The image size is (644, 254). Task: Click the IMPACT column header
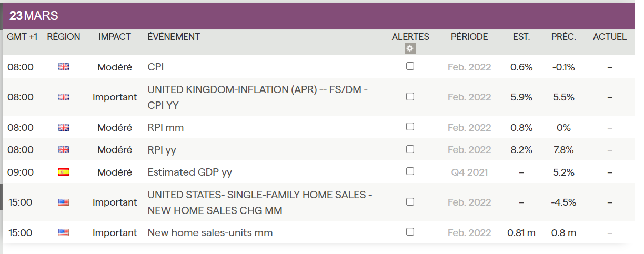click(115, 37)
